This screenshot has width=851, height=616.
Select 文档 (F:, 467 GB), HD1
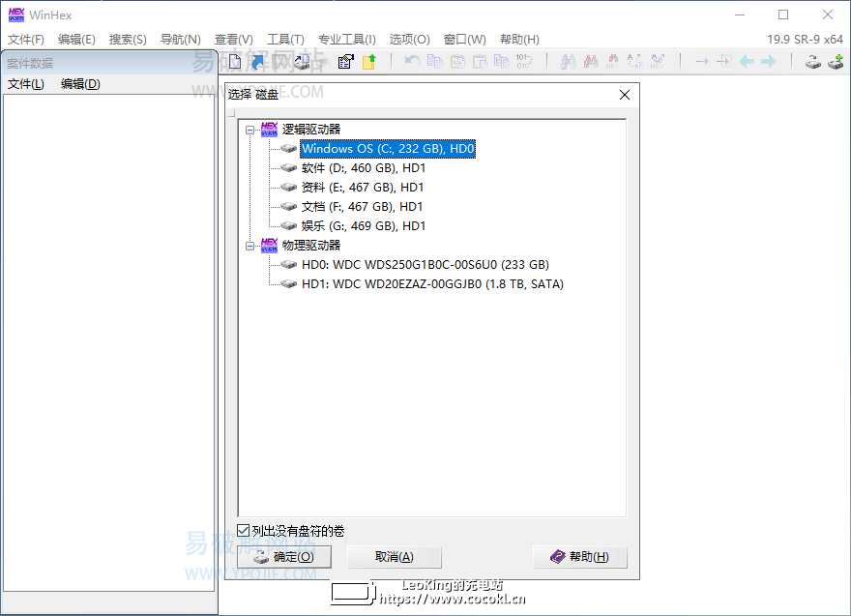[362, 207]
